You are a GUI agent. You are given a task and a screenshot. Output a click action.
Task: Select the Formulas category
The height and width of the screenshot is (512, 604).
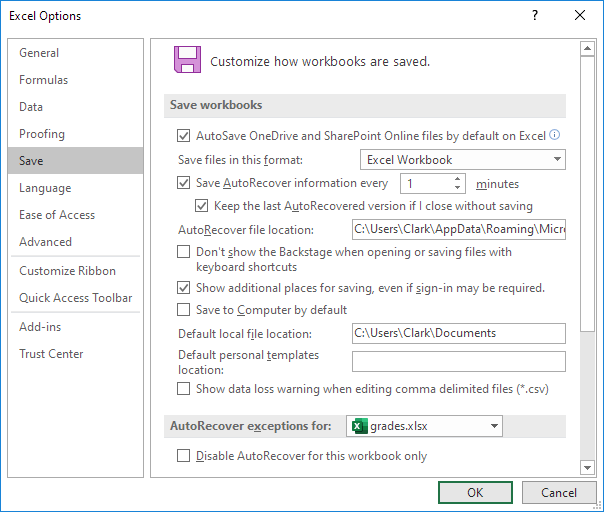click(x=44, y=80)
